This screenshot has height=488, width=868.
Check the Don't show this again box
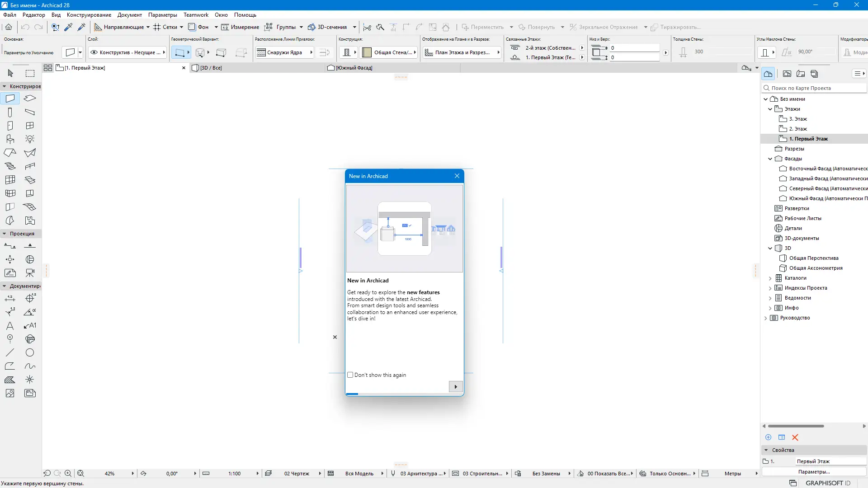pyautogui.click(x=350, y=375)
